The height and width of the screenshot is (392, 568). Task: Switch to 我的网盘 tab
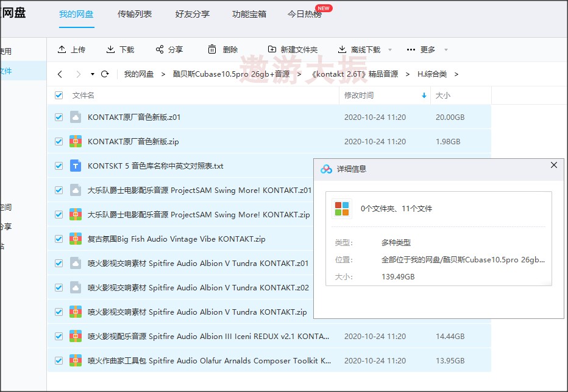coord(76,14)
